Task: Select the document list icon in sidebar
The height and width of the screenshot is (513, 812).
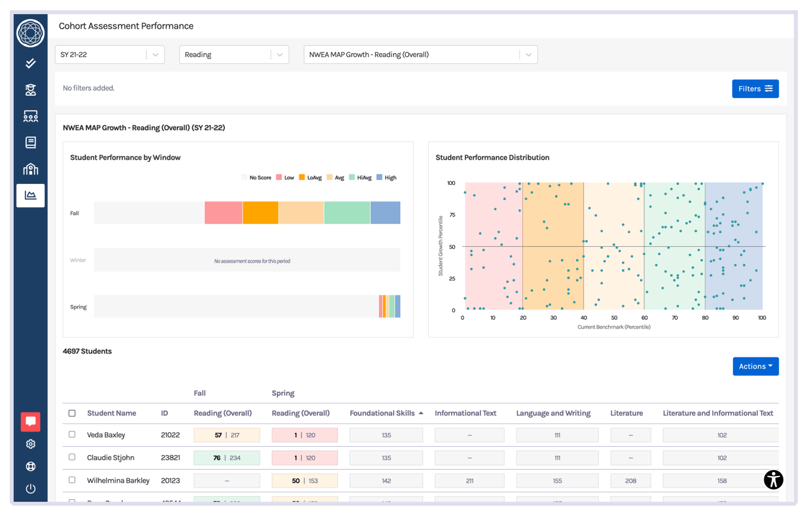Action: [x=31, y=142]
